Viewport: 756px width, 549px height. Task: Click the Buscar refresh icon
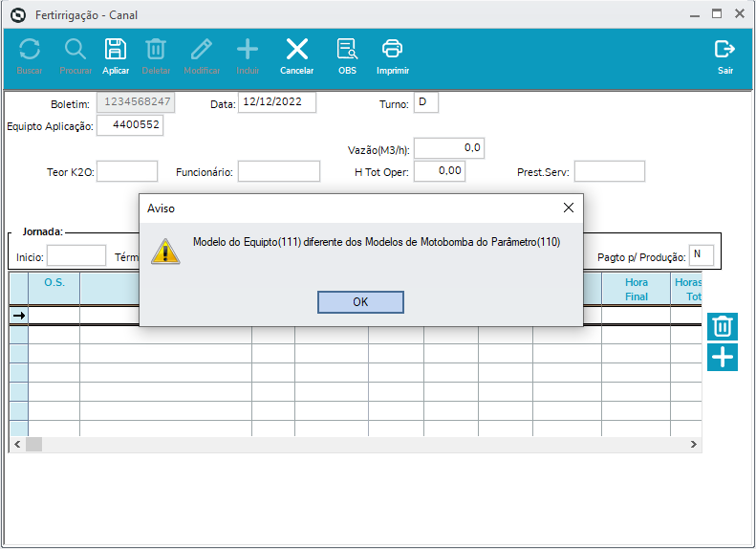coord(30,50)
